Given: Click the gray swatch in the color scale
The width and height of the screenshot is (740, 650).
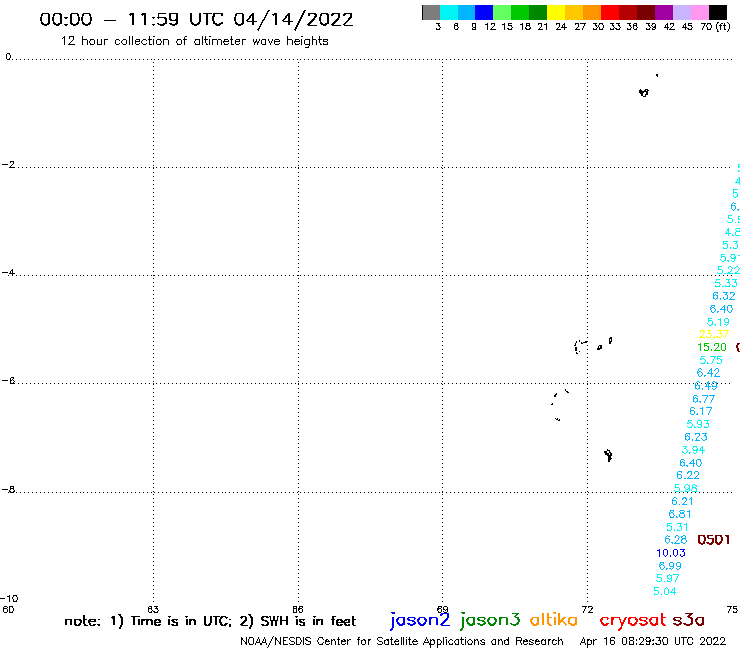Looking at the screenshot, I should pyautogui.click(x=431, y=12).
